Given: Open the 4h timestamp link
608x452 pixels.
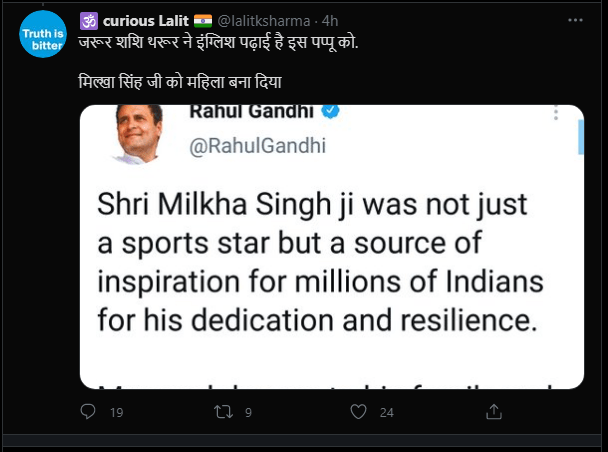Looking at the screenshot, I should pos(330,21).
